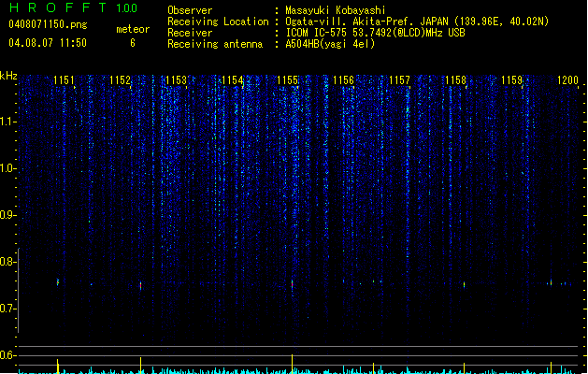Click the 0.7 kHz frequency axis label
Screen dimensions: 588x374
7,309
